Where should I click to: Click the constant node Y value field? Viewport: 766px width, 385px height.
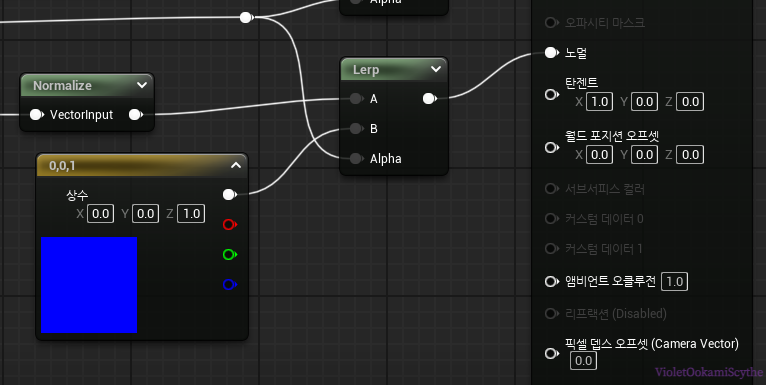coord(146,214)
